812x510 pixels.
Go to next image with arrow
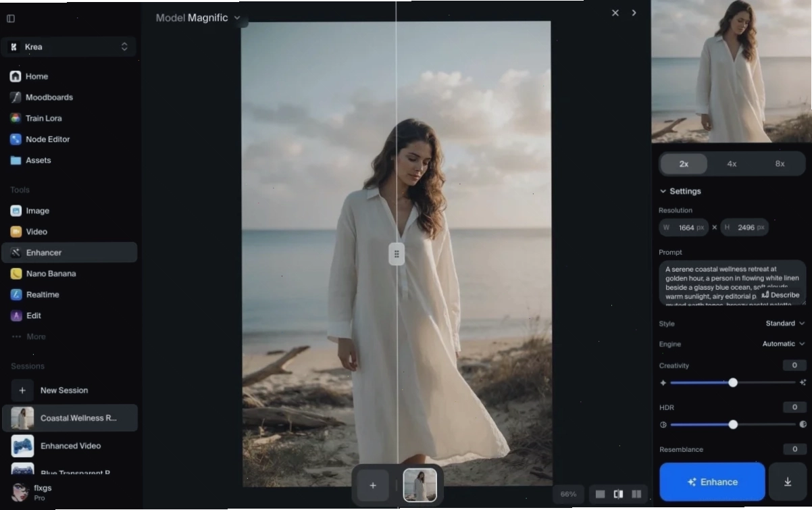(634, 13)
